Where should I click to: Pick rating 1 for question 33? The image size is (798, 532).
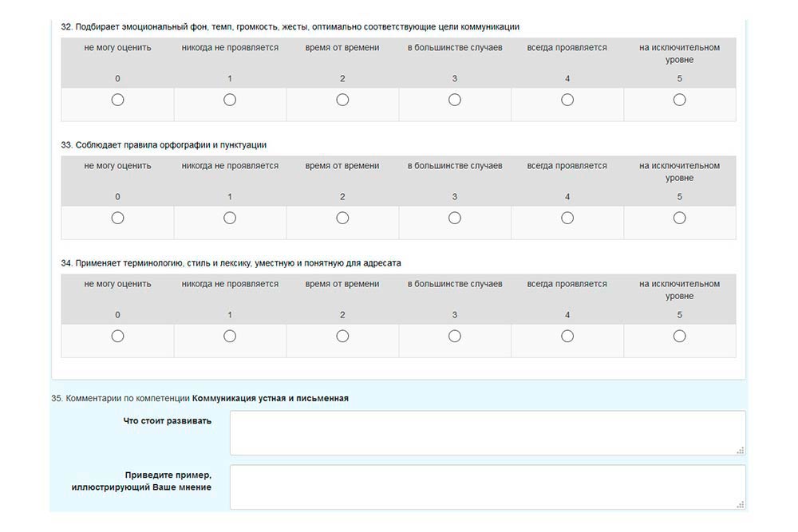[x=230, y=218]
